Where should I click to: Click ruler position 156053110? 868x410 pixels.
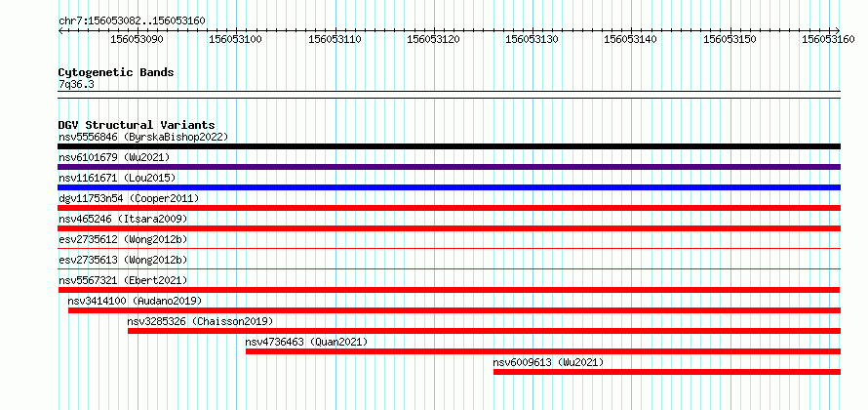(335, 39)
